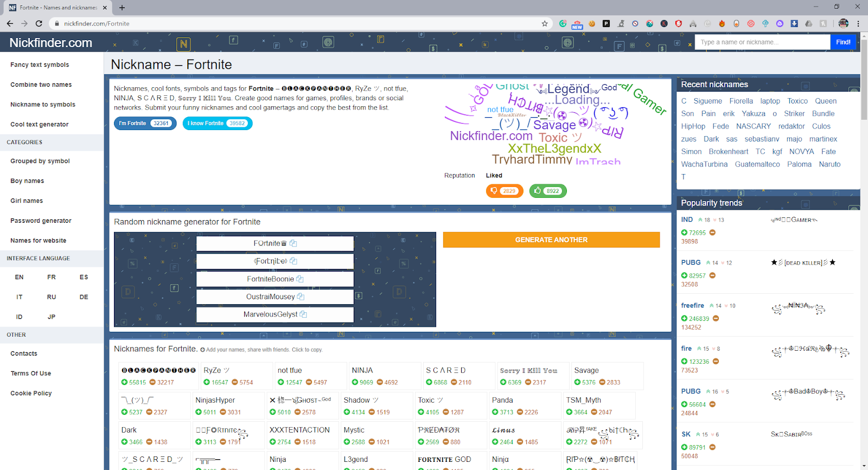View site information lock icon
Screen dimensions: 868x470
(56, 23)
